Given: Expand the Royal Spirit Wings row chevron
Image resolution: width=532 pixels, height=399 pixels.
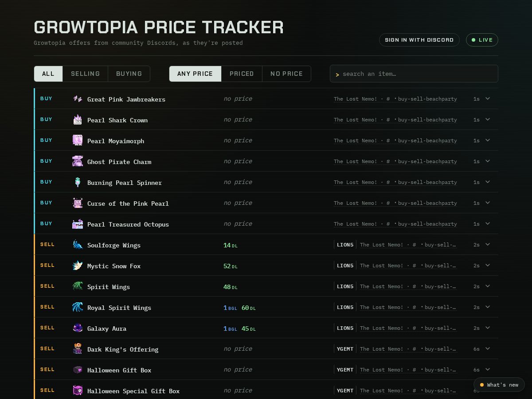Looking at the screenshot, I should point(488,307).
